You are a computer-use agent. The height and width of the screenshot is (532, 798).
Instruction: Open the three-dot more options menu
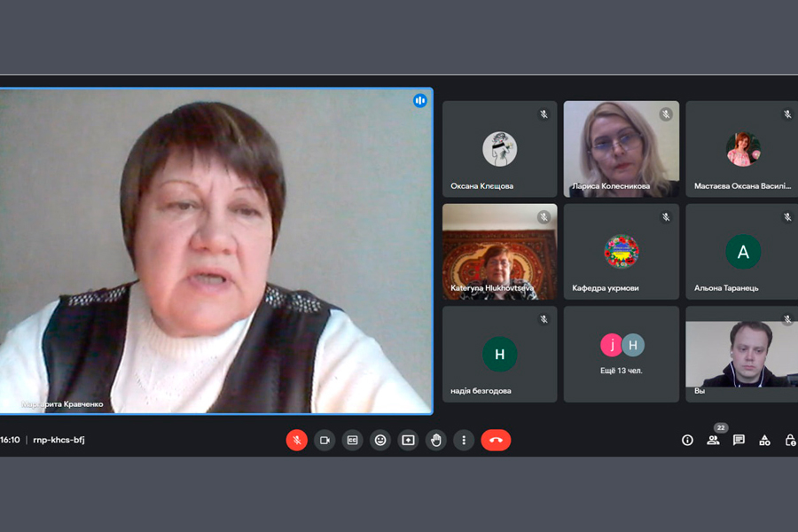coord(464,441)
